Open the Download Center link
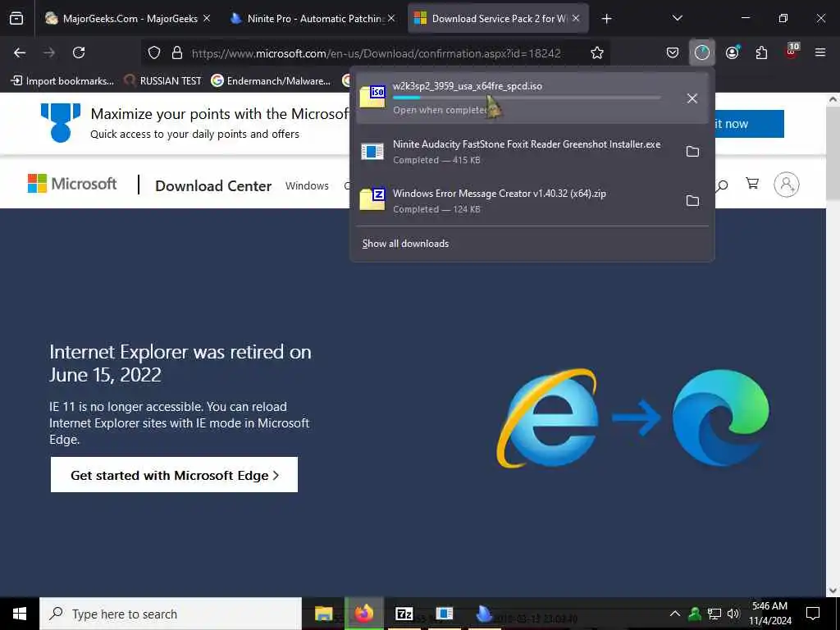The height and width of the screenshot is (630, 840). coord(213,185)
